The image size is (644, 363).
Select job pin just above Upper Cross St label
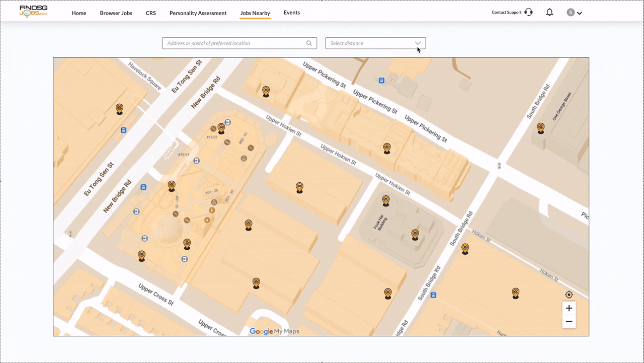[x=142, y=256]
